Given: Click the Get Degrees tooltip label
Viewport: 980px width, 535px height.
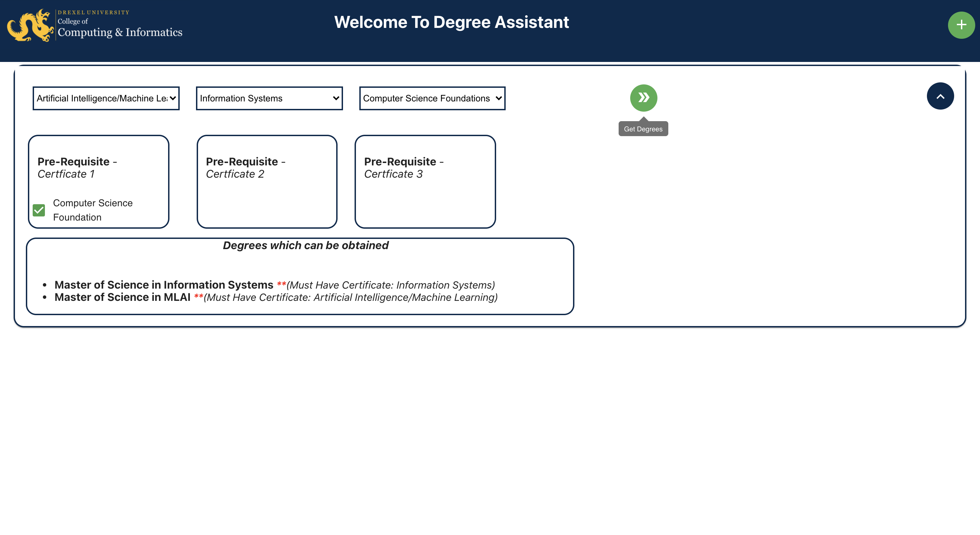Looking at the screenshot, I should tap(643, 129).
